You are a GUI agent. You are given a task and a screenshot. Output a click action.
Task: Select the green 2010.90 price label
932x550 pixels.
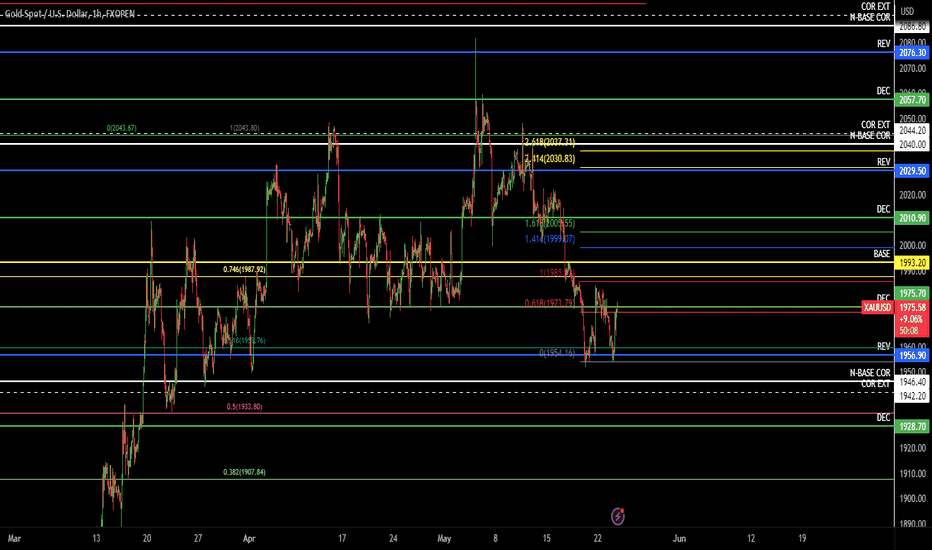pos(912,218)
